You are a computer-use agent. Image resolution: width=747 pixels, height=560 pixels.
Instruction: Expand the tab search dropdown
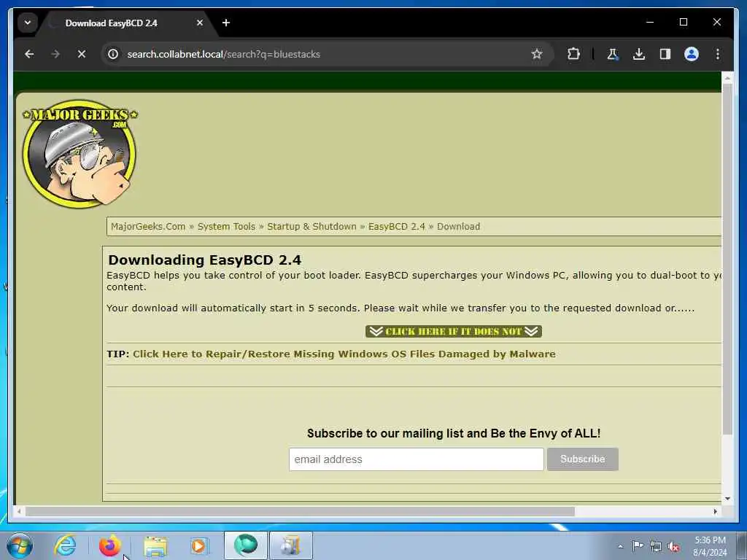28,23
